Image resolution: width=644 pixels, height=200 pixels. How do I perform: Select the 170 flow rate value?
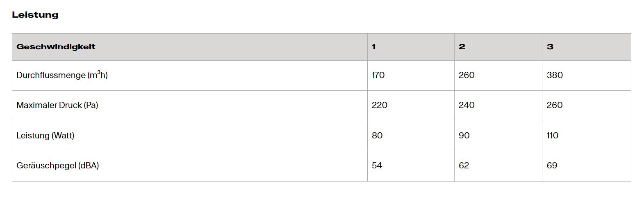pyautogui.click(x=378, y=75)
